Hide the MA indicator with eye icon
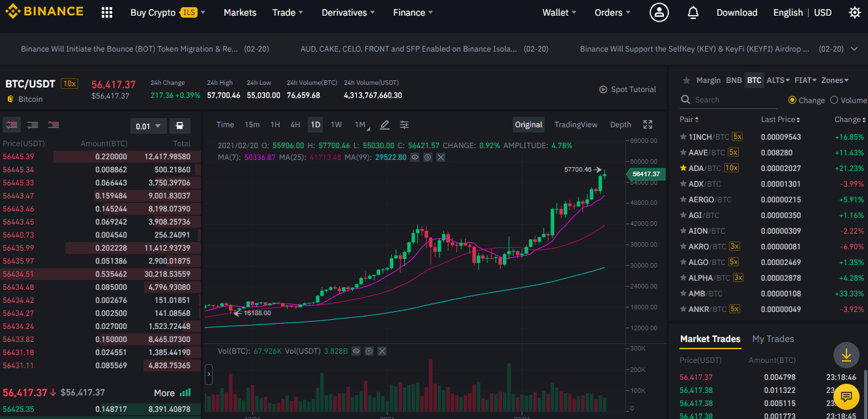This screenshot has width=868, height=419. pos(415,157)
